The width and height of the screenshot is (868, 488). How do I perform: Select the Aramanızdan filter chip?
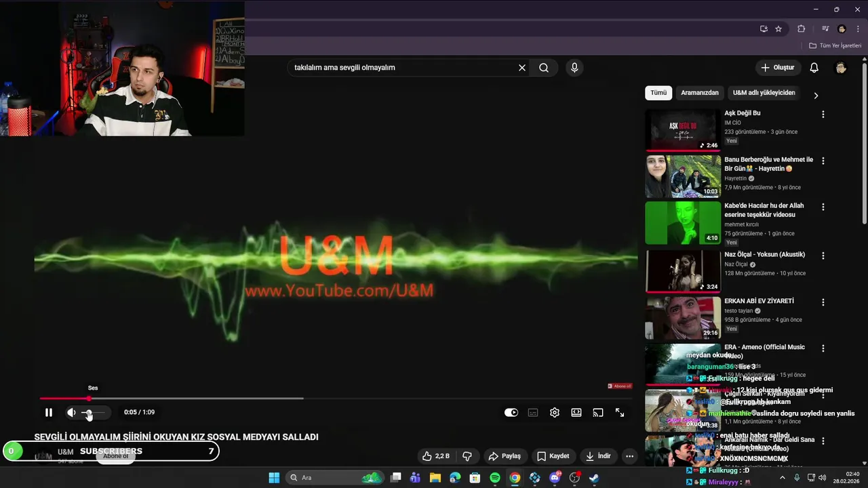click(x=700, y=93)
